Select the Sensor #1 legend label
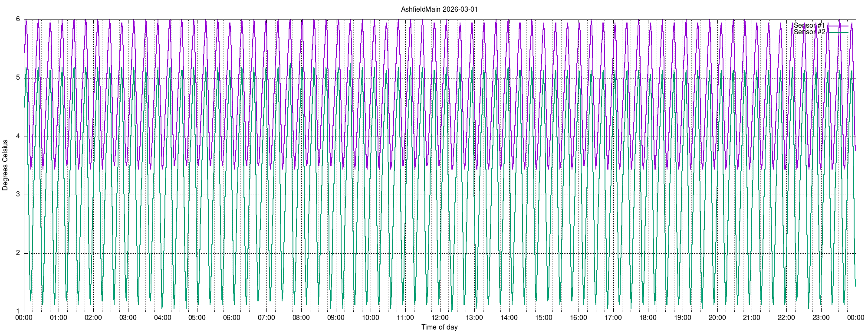The image size is (868, 333). click(x=809, y=26)
